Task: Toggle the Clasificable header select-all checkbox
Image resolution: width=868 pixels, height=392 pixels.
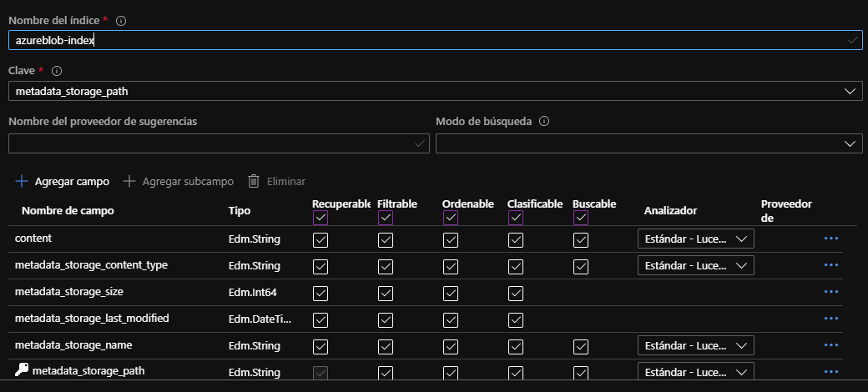Action: click(x=516, y=218)
